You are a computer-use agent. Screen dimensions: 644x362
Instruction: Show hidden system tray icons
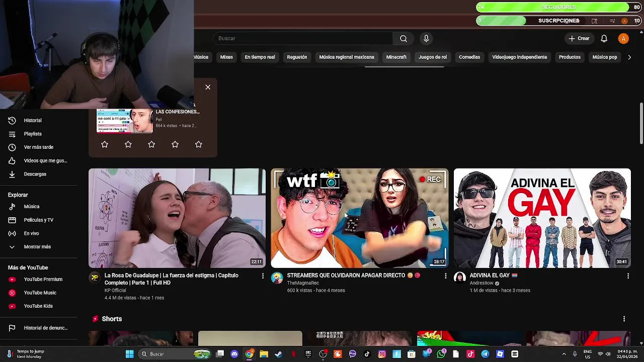point(564,354)
